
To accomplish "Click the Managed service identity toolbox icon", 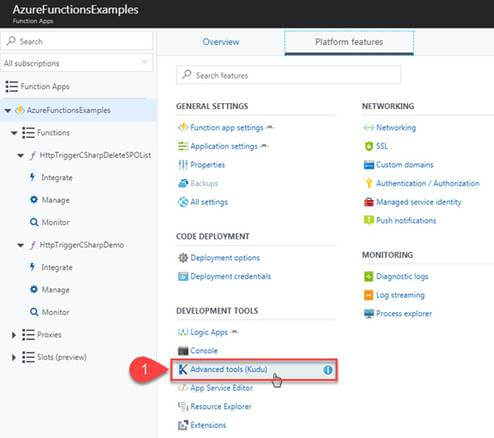I will (x=369, y=202).
